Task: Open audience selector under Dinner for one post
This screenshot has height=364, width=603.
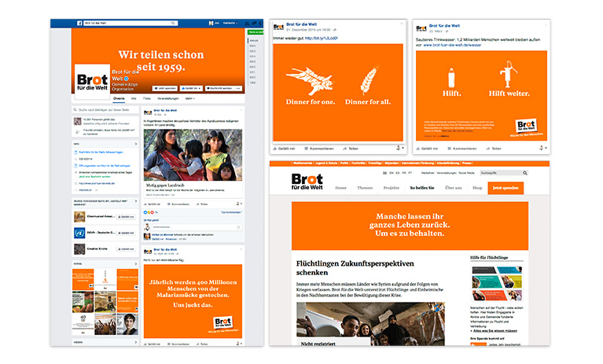Action: [x=400, y=148]
